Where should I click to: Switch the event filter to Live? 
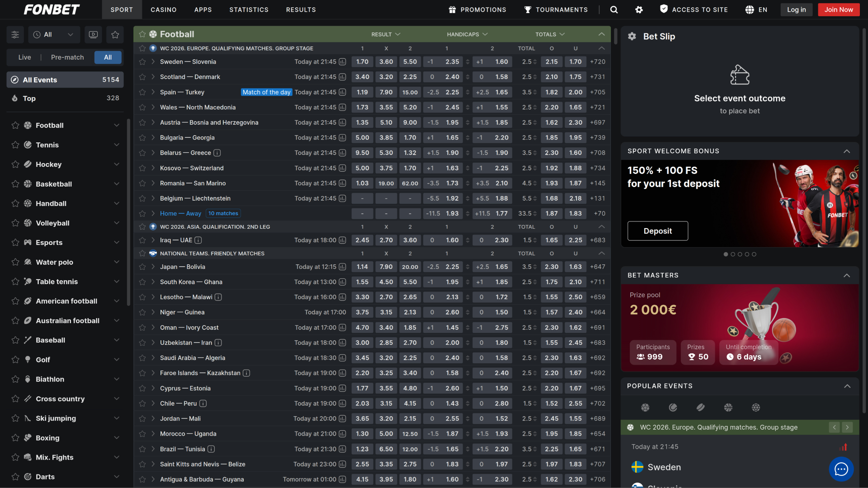pyautogui.click(x=25, y=57)
